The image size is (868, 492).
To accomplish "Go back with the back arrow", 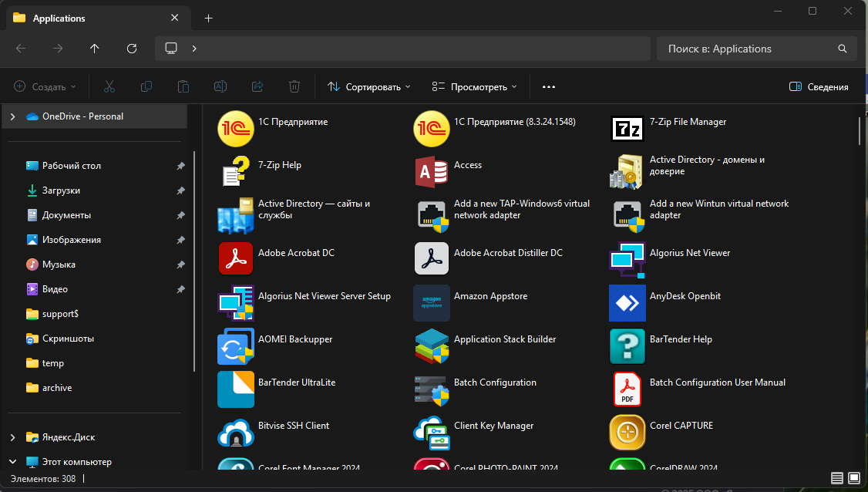I will 21,49.
